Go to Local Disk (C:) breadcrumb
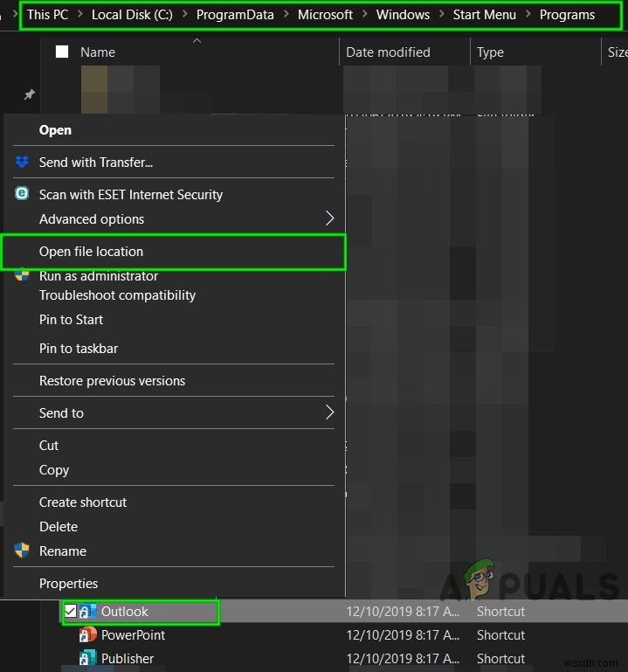Image resolution: width=628 pixels, height=672 pixels. point(132,15)
